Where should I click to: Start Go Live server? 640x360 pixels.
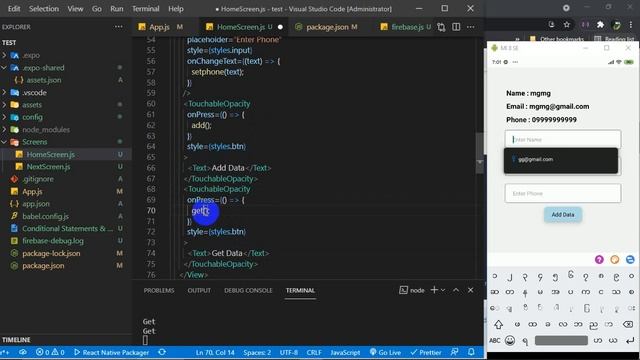click(385, 352)
